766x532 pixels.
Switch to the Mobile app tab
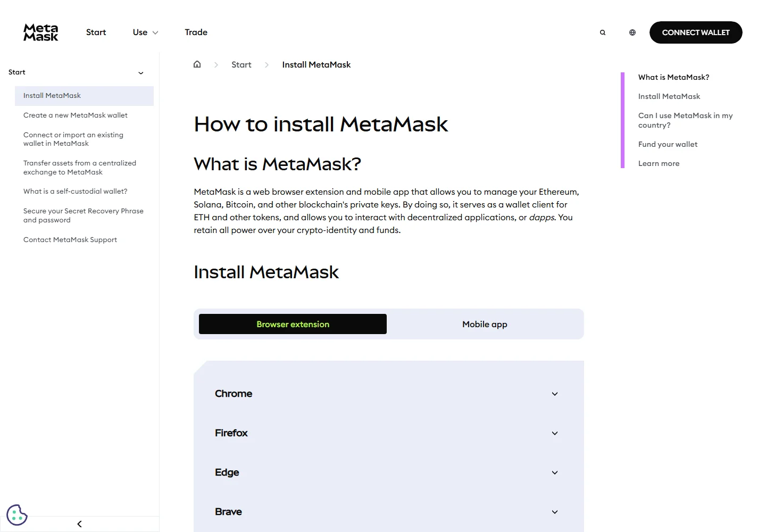tap(485, 324)
